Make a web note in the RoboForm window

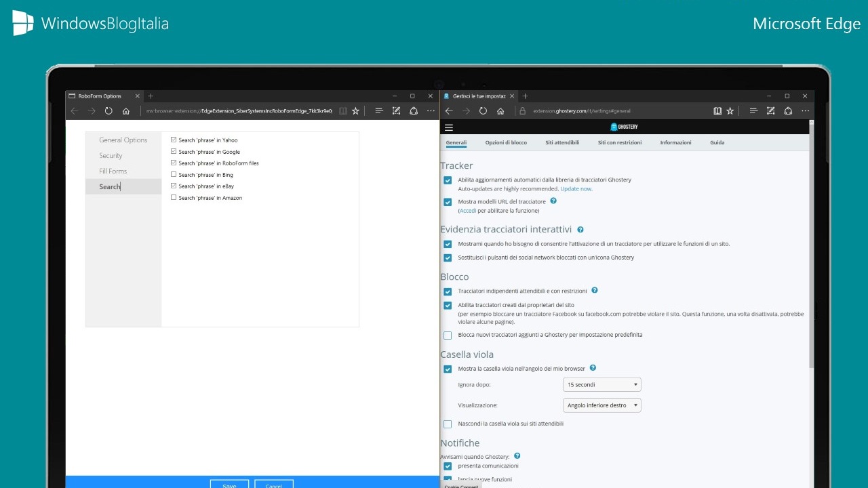point(397,111)
